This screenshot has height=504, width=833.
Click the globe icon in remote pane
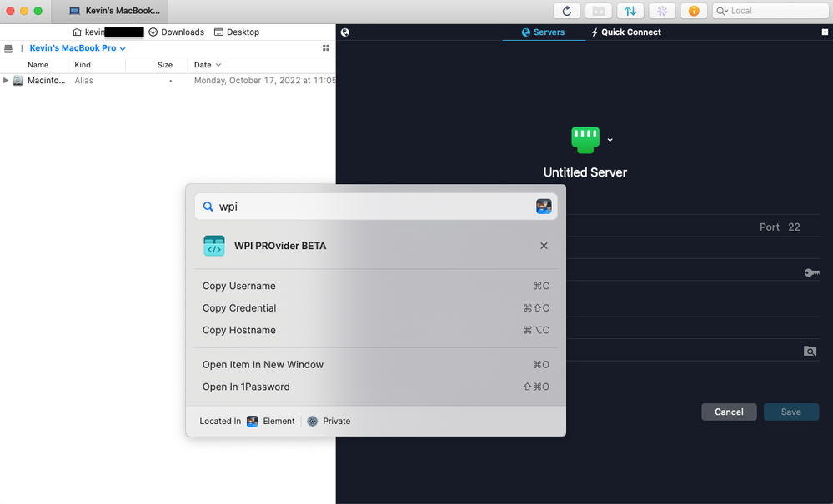[345, 32]
